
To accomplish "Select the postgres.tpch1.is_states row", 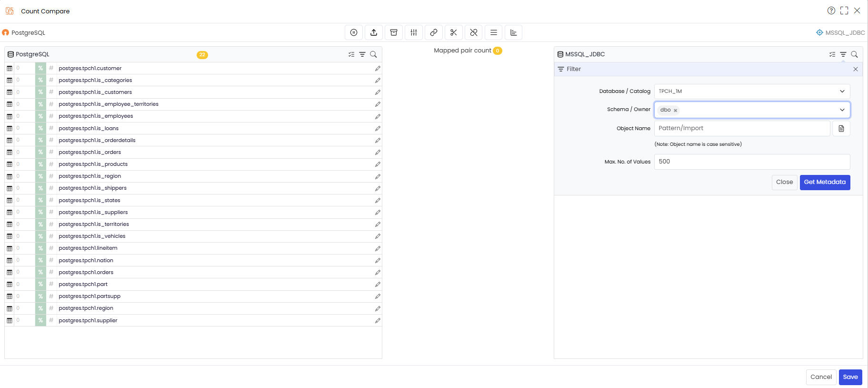I will (193, 201).
